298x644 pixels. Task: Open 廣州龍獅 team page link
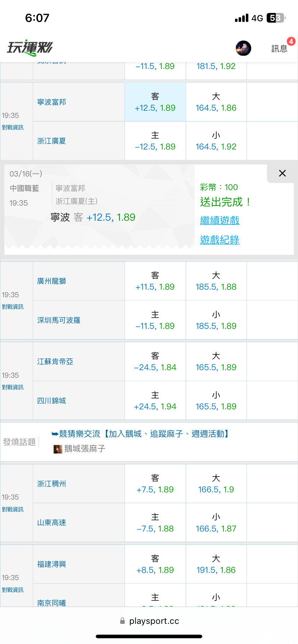[51, 281]
